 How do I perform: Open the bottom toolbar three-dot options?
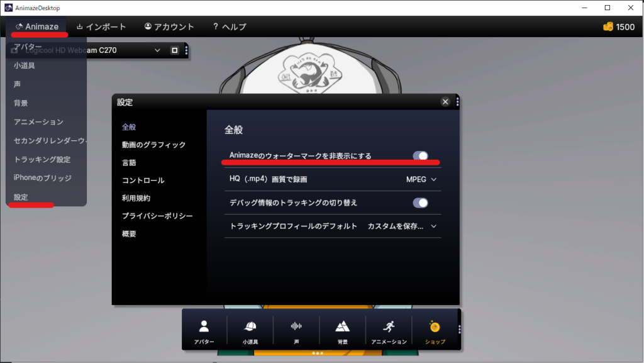pos(459,329)
